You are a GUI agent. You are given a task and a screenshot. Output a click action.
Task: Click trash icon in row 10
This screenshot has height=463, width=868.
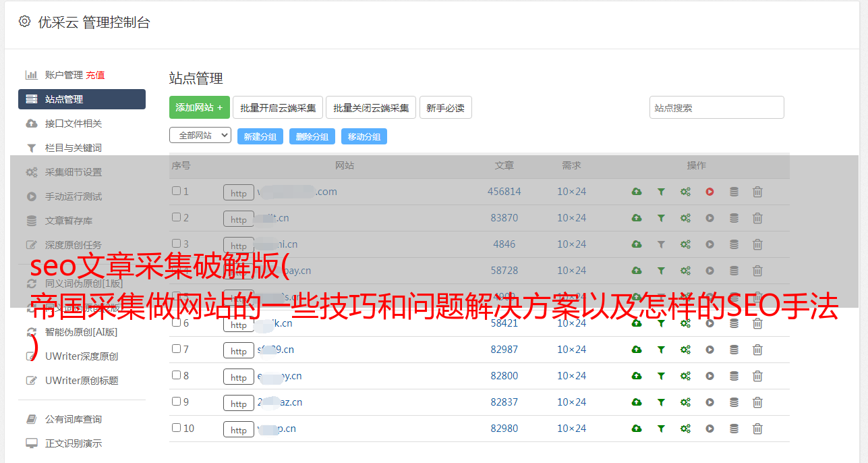(757, 429)
